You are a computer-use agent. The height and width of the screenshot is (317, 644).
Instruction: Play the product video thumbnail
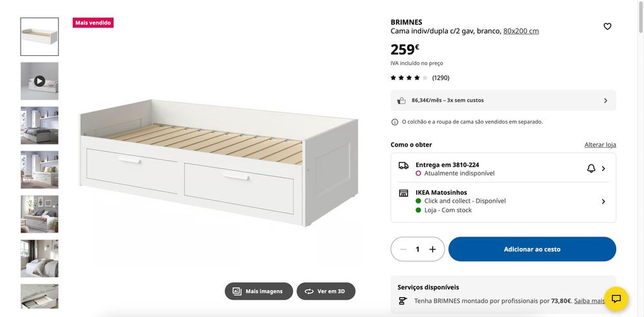pos(39,81)
